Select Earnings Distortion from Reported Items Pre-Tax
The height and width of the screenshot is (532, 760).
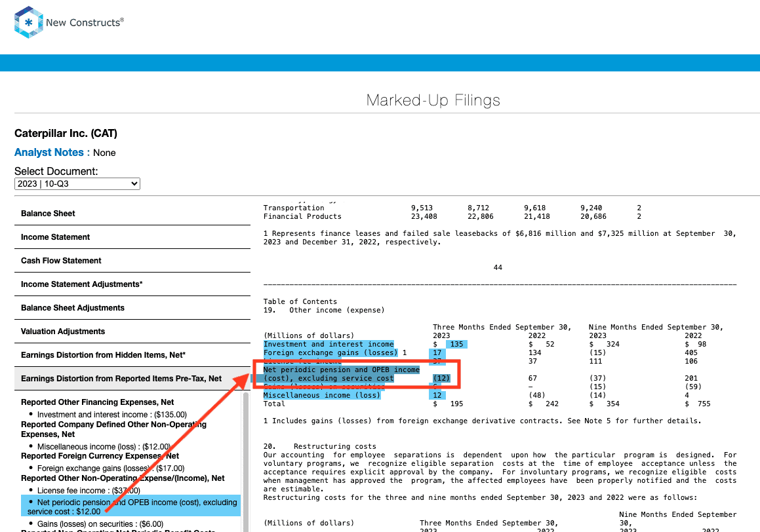click(132, 379)
